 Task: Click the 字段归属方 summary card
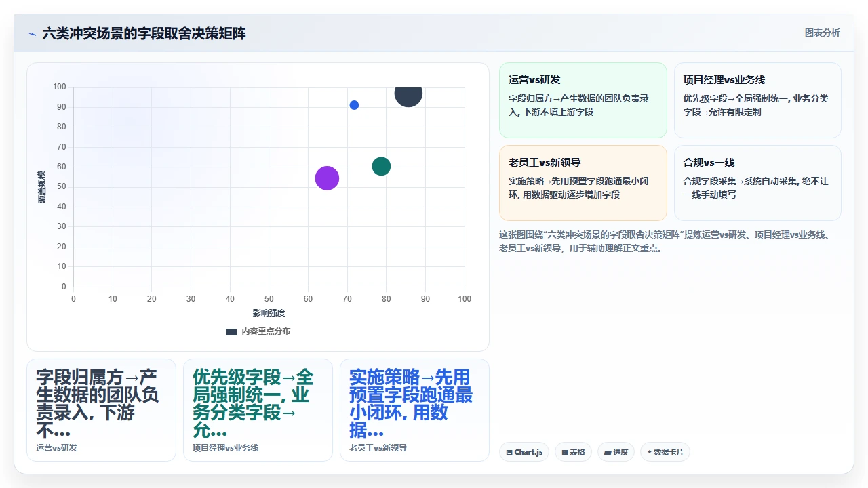pos(101,410)
